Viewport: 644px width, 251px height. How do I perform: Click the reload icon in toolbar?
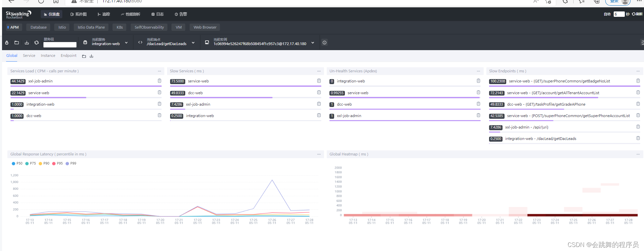click(36, 43)
